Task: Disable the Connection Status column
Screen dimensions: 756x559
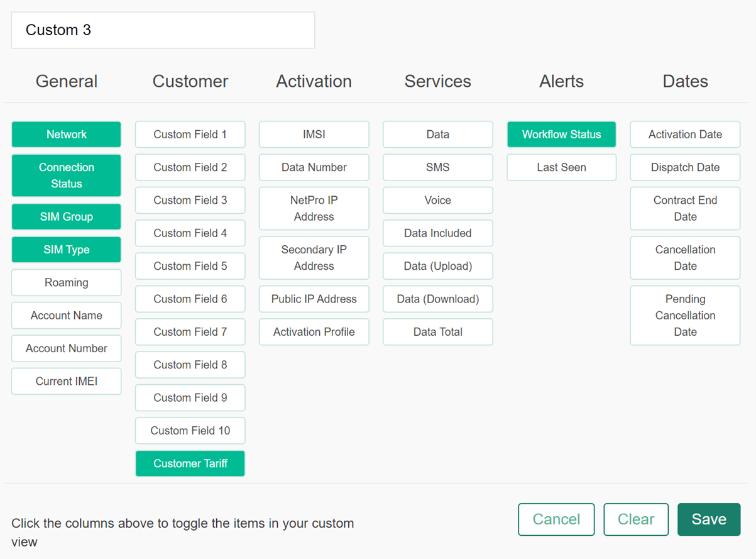Action: click(x=66, y=175)
